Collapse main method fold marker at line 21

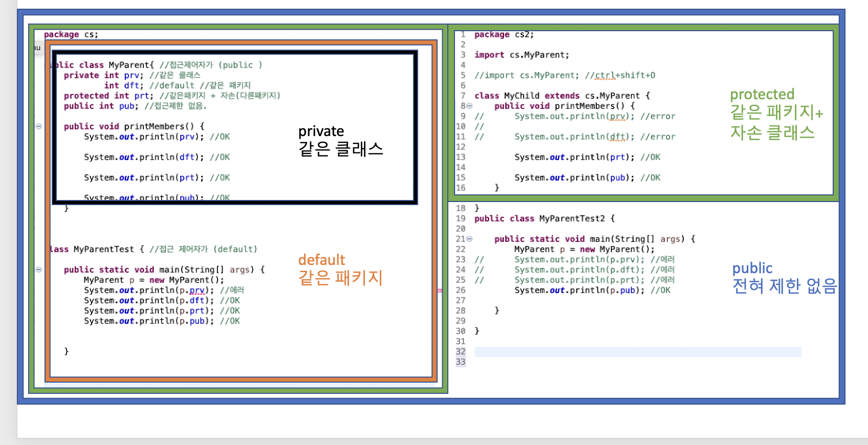coord(469,239)
